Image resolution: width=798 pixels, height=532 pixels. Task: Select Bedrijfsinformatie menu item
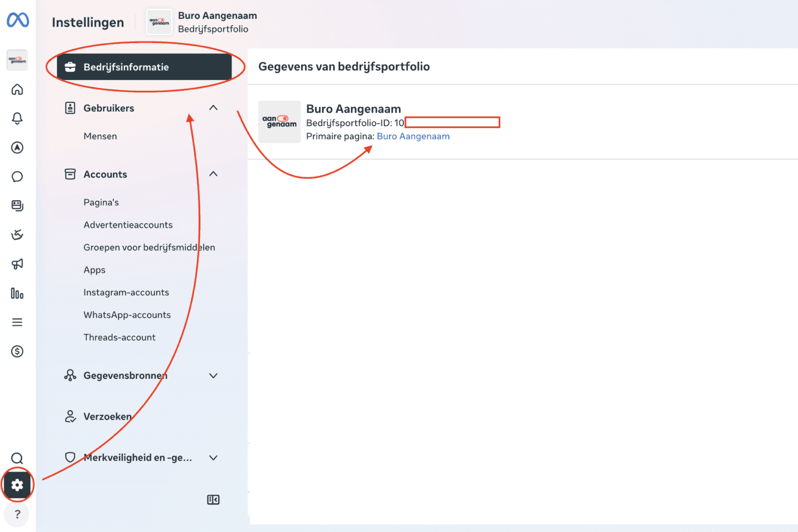144,67
